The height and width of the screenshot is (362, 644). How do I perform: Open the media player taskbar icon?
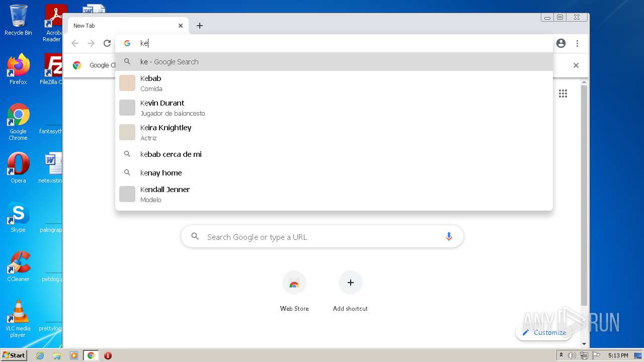[73, 355]
